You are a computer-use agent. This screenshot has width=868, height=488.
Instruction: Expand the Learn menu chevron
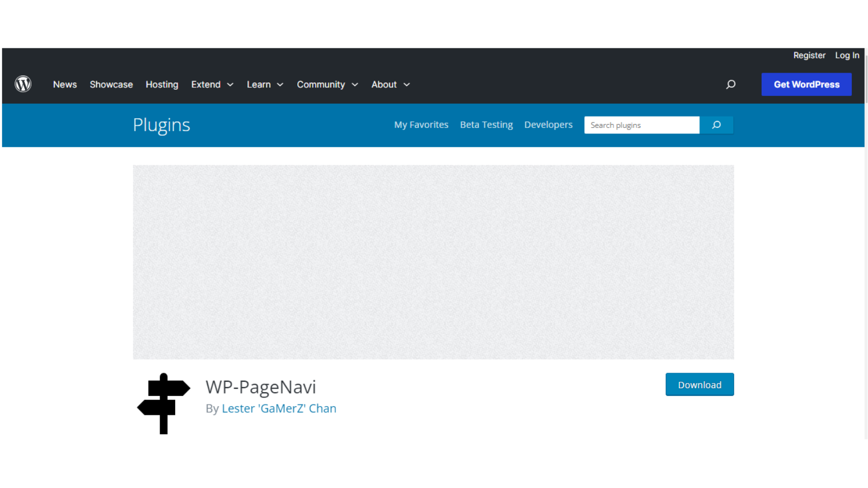click(x=280, y=85)
